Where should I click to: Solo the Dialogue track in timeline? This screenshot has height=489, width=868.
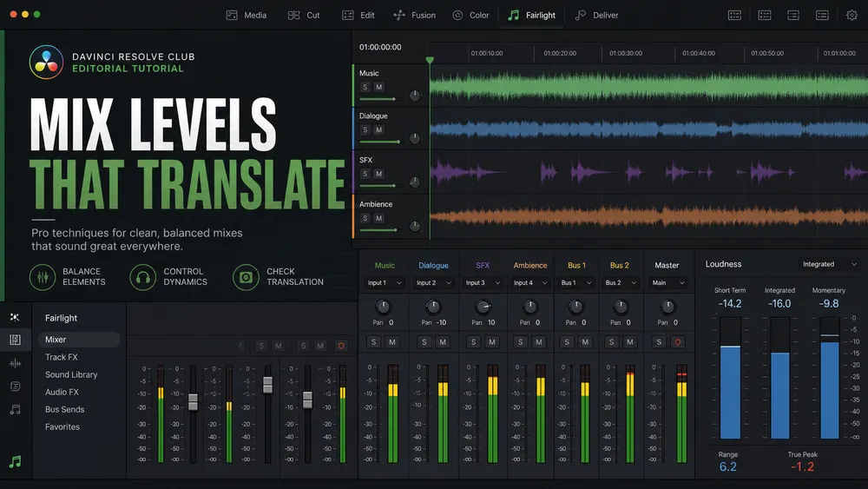[x=365, y=129]
